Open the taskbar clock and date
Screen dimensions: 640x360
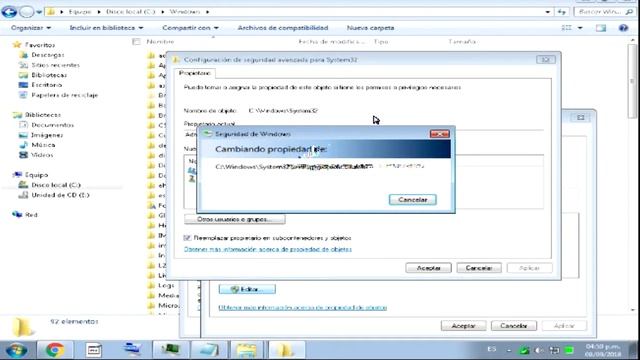(603, 350)
